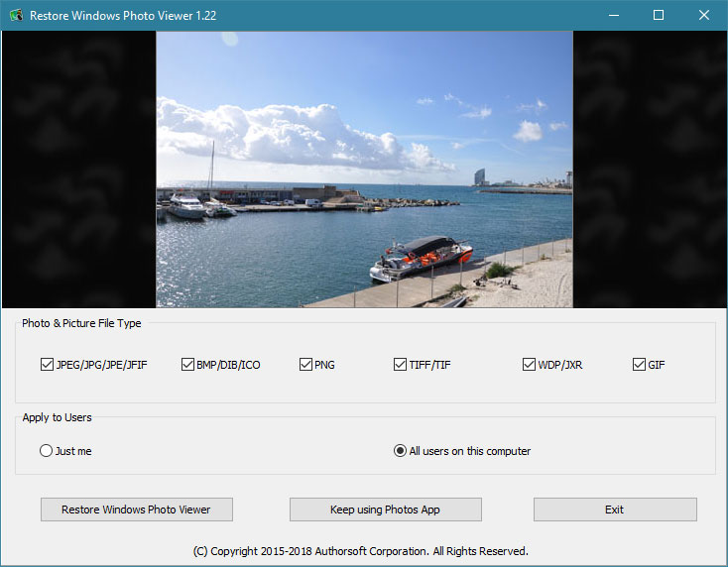Minimize the Restore Windows Photo Viewer window

[613, 16]
